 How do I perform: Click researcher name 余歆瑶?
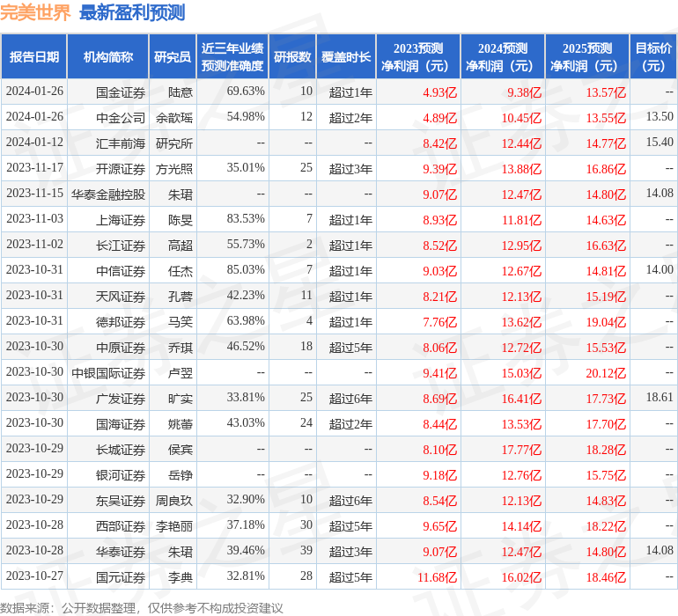click(174, 118)
